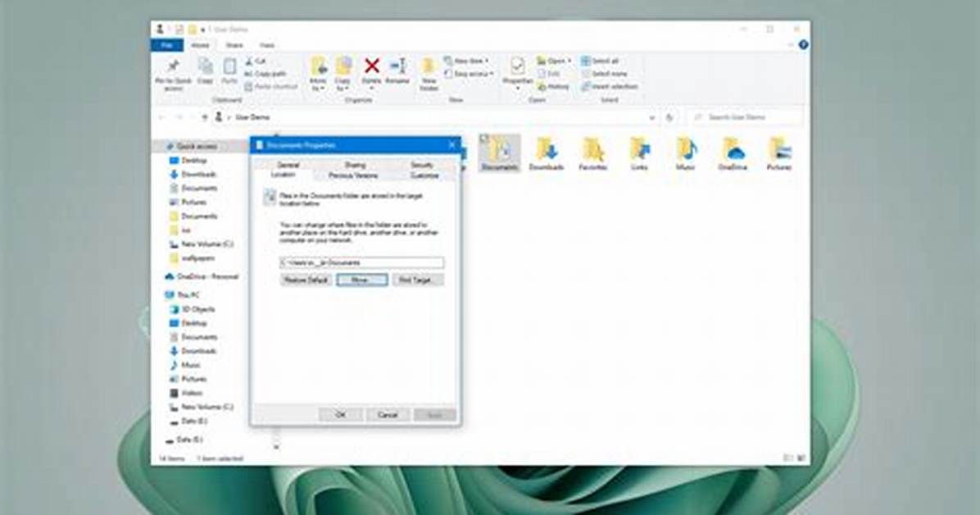Click Paste shortcut in the ribbon

[271, 86]
